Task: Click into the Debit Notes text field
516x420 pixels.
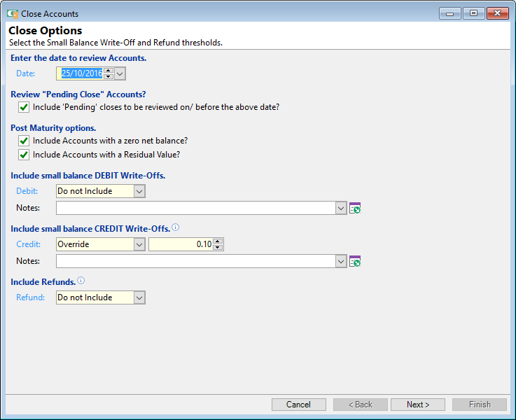Action: (x=195, y=208)
